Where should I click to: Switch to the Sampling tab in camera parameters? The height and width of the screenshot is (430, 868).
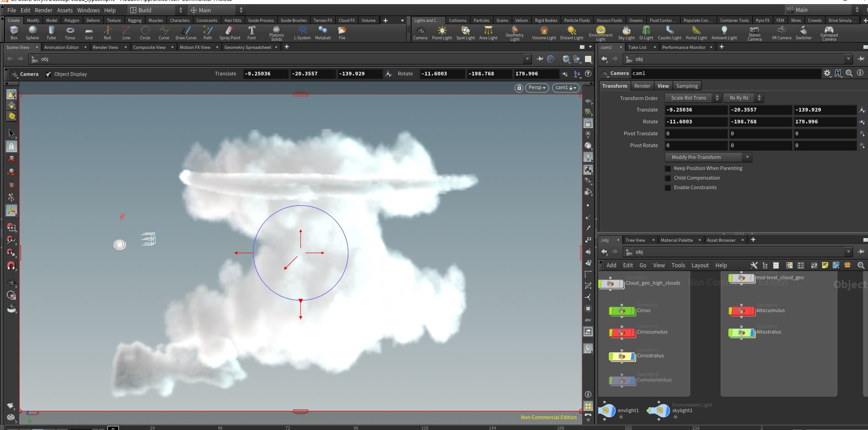[687, 85]
